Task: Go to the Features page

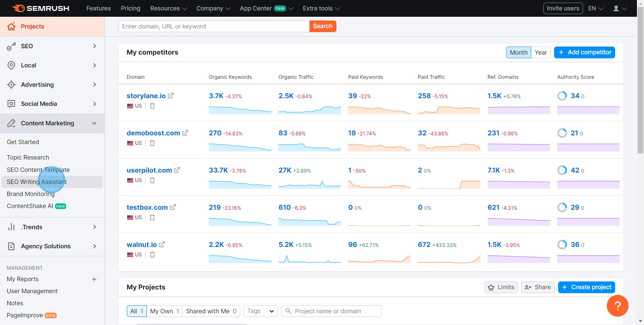Action: 99,8
